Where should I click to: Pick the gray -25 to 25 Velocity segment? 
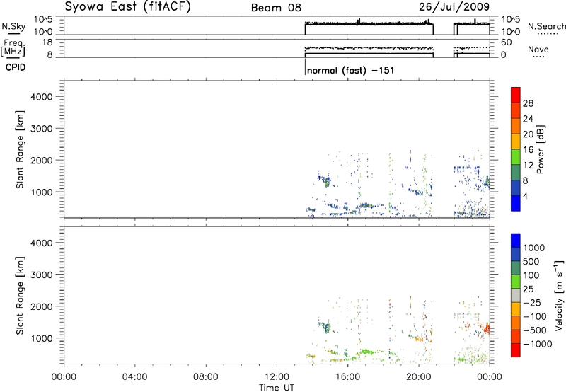click(x=516, y=295)
